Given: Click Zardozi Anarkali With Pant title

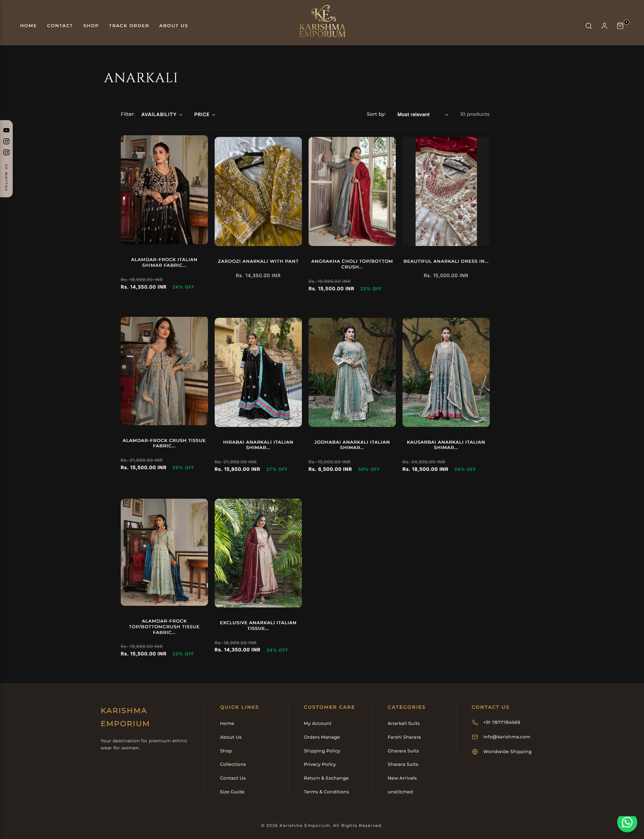Looking at the screenshot, I should coord(258,261).
